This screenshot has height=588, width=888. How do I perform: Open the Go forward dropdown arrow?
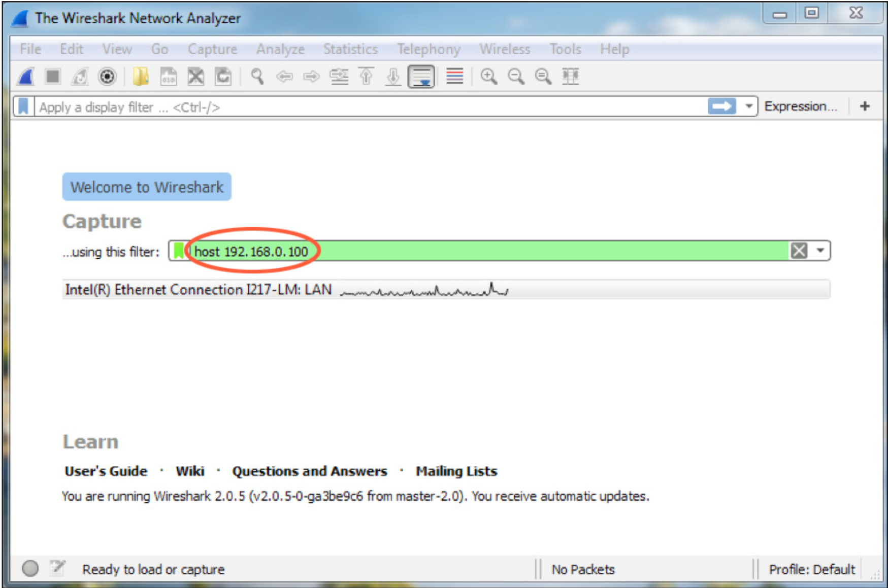pos(311,77)
